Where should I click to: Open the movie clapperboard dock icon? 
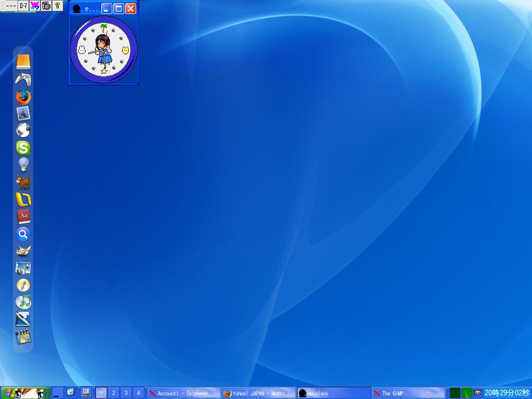(23, 337)
